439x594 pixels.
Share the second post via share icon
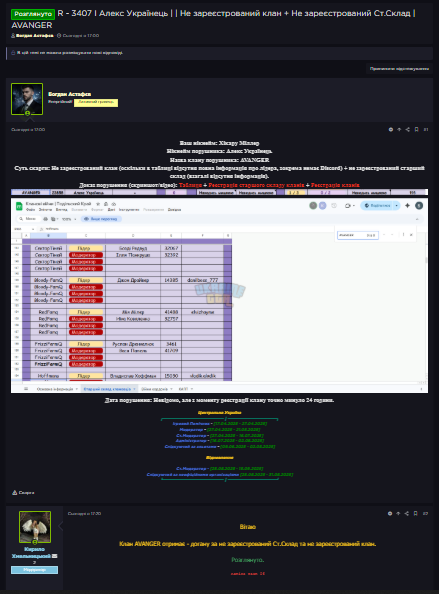coord(407,514)
